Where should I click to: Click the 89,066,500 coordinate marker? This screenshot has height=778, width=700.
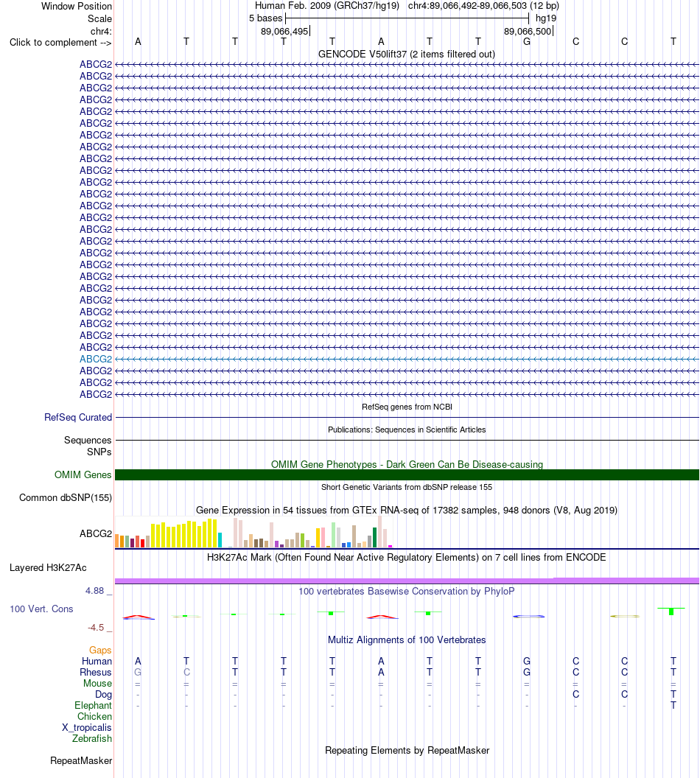[x=528, y=31]
